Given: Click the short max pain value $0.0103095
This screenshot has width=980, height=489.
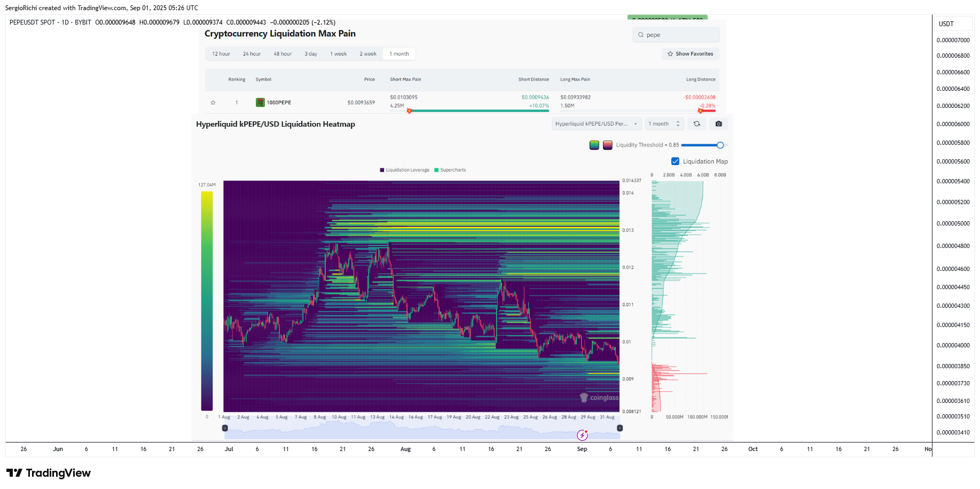Looking at the screenshot, I should 404,97.
